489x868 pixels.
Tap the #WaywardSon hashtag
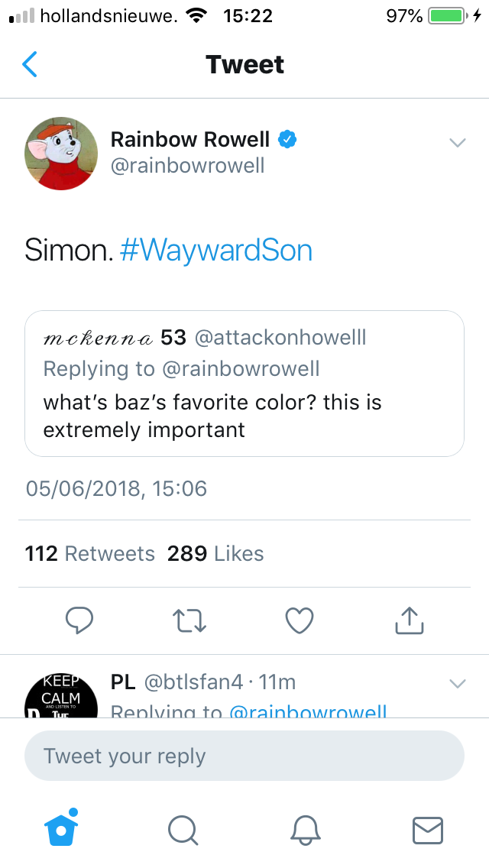point(216,251)
